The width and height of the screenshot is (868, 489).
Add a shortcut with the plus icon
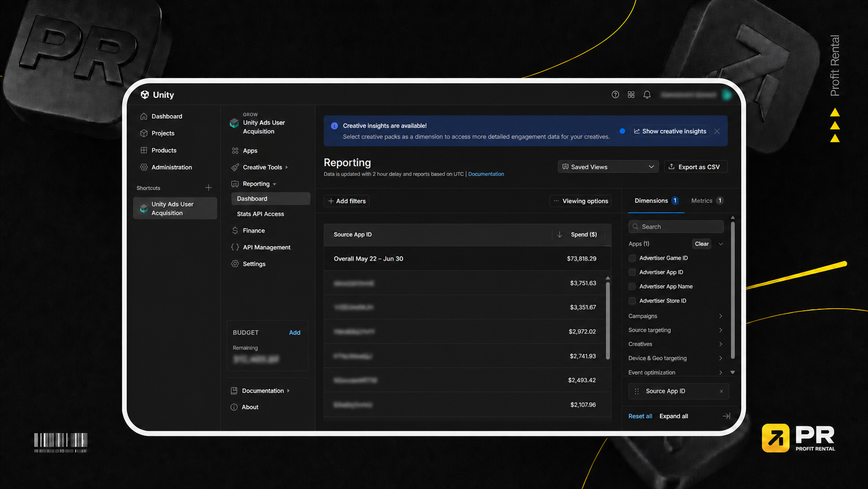(208, 188)
